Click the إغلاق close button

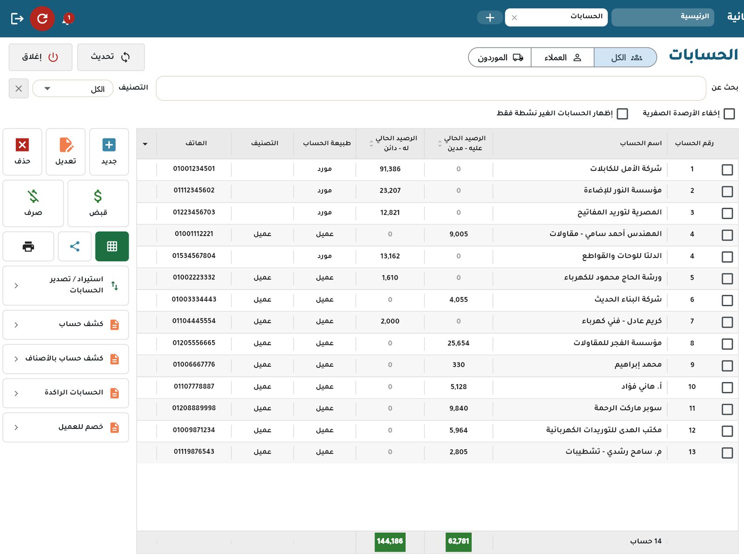point(40,57)
